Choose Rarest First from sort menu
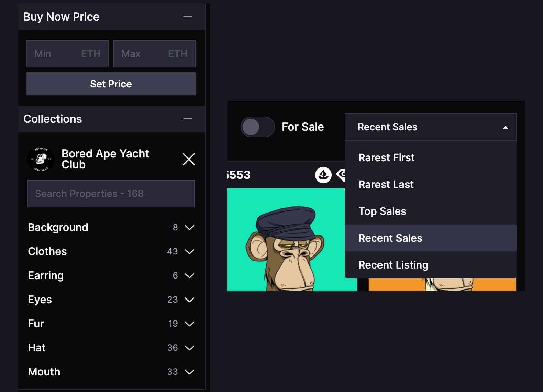The width and height of the screenshot is (543, 392). point(386,157)
